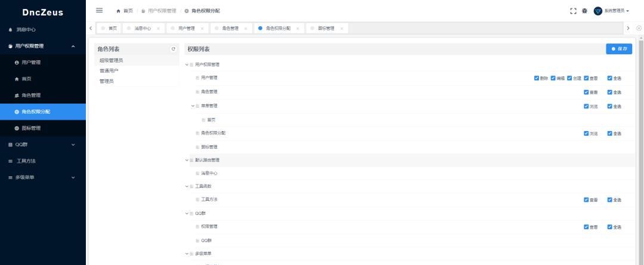Switch to the 图标管理 tab
This screenshot has height=265, width=644.
(327, 29)
